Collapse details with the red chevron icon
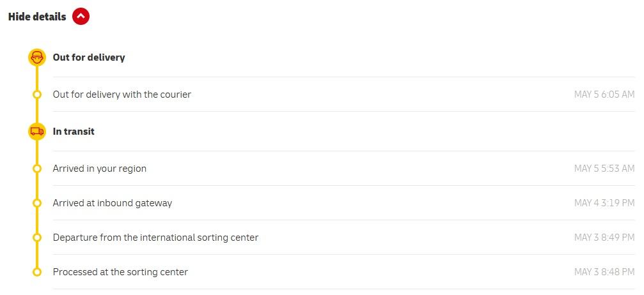Image resolution: width=644 pixels, height=295 pixels. point(81,17)
